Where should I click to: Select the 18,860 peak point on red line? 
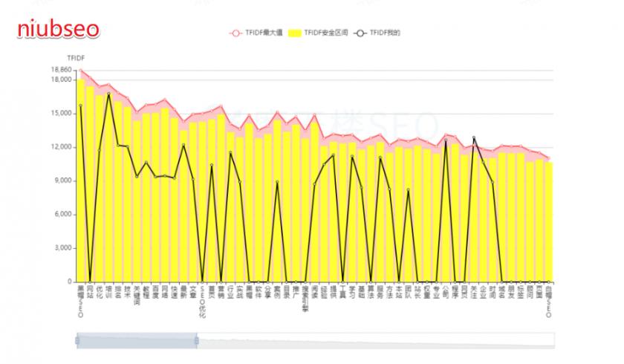[x=80, y=71]
